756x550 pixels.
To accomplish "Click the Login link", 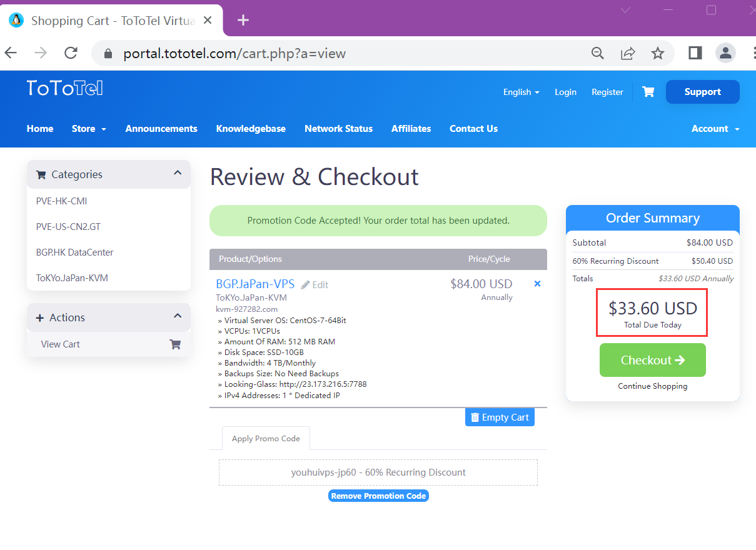I will [x=565, y=92].
